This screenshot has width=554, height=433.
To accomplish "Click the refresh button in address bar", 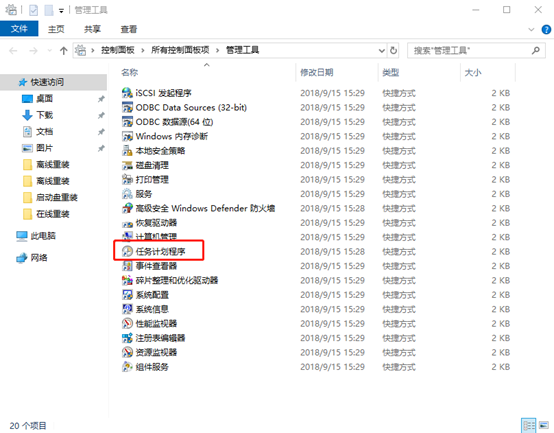I will pos(393,51).
